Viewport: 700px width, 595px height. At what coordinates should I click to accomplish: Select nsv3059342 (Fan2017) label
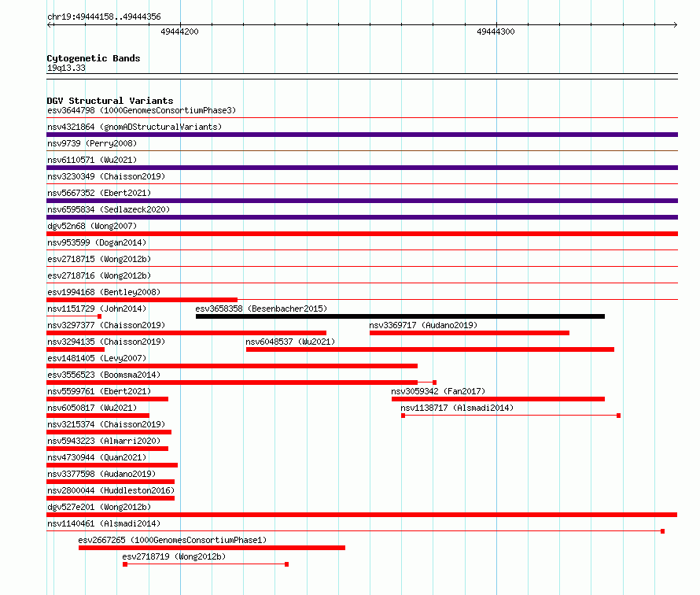point(438,391)
